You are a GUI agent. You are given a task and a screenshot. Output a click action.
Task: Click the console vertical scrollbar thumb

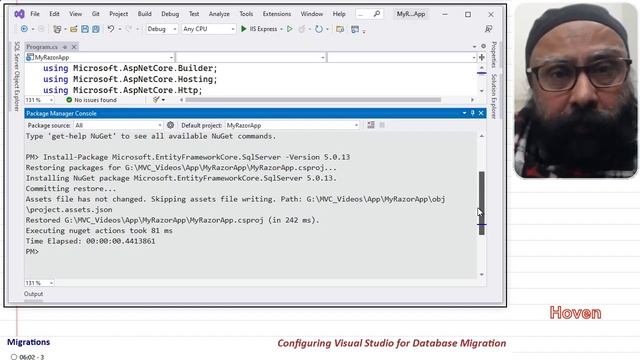[482, 203]
